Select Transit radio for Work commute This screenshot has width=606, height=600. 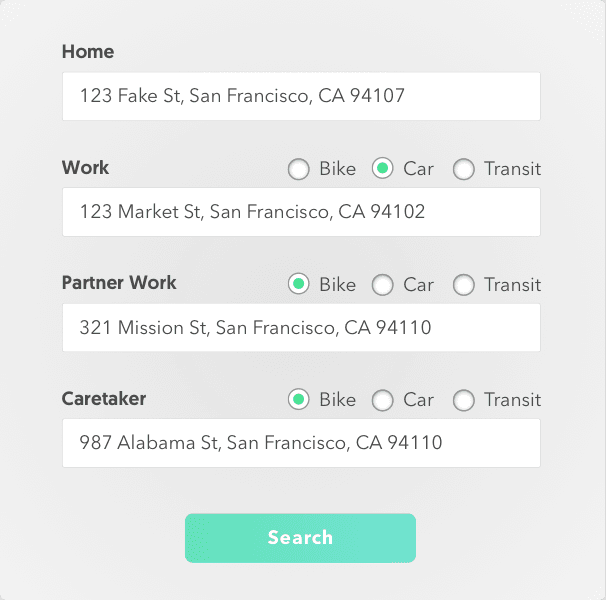[464, 169]
